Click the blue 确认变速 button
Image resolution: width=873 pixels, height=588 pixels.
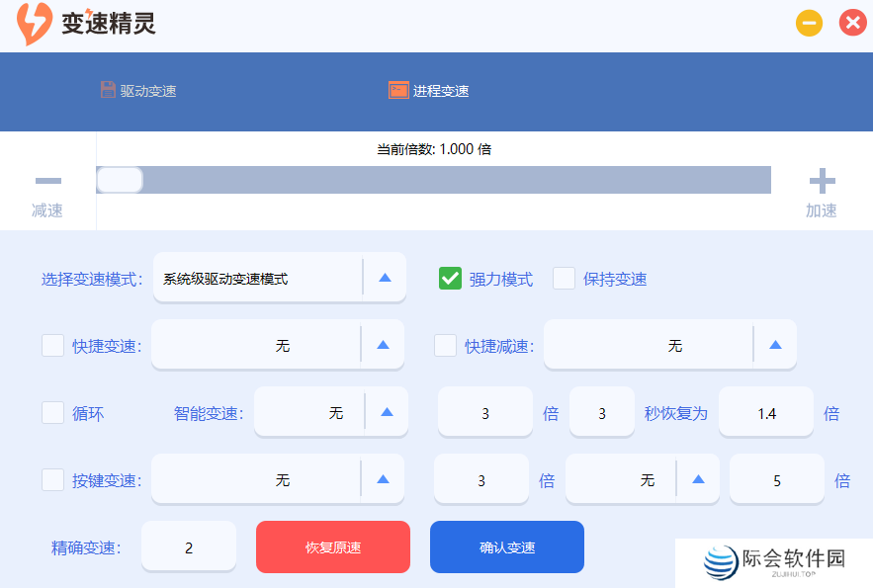click(x=506, y=546)
